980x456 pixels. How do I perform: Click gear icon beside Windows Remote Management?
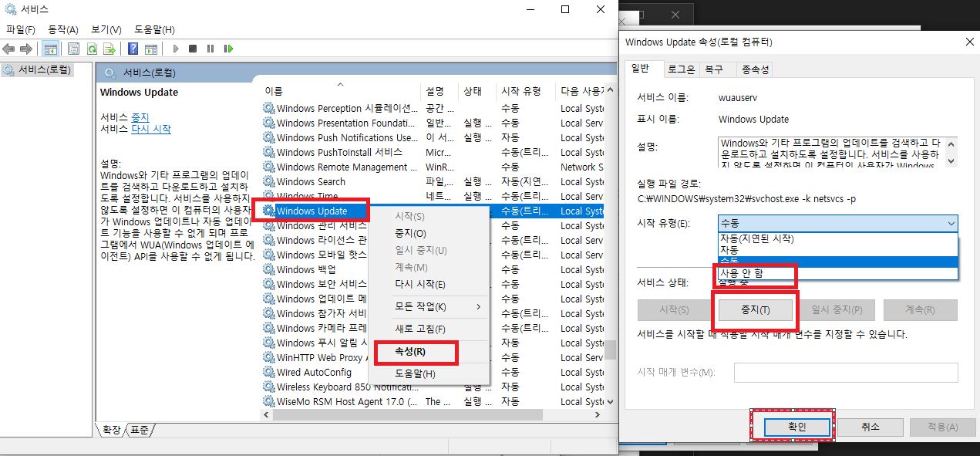[x=268, y=167]
